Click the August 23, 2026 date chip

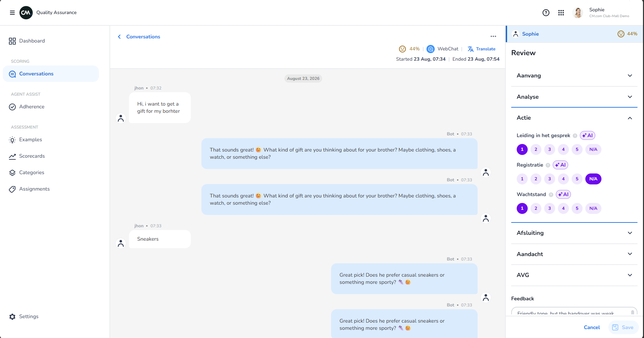[303, 79]
